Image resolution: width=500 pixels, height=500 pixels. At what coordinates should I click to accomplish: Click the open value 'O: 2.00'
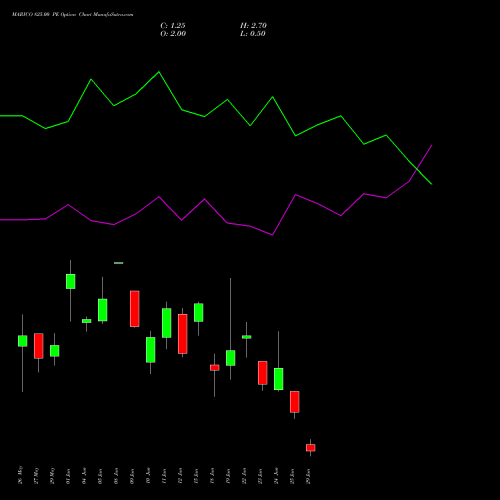[173, 34]
